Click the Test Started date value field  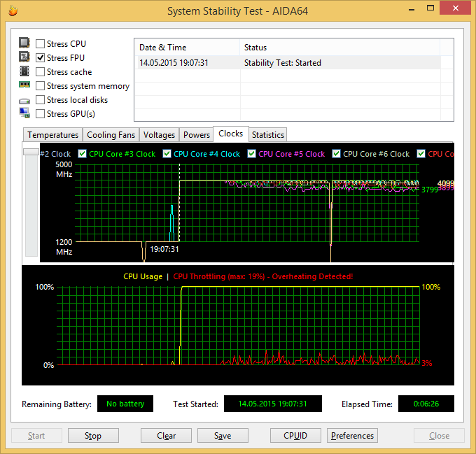(x=272, y=404)
